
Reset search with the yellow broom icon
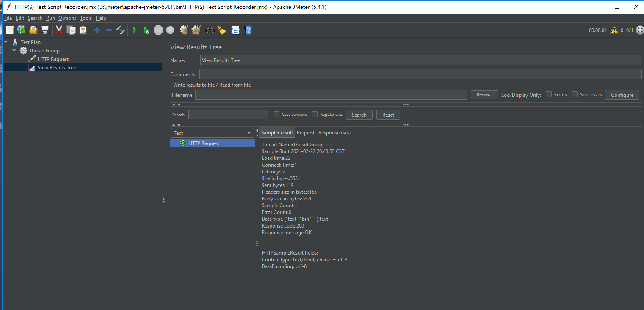pyautogui.click(x=221, y=30)
